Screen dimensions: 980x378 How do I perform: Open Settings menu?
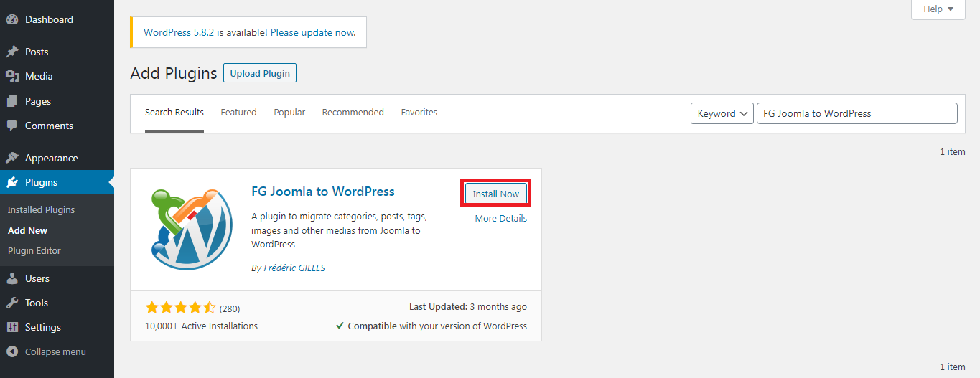[x=57, y=327]
